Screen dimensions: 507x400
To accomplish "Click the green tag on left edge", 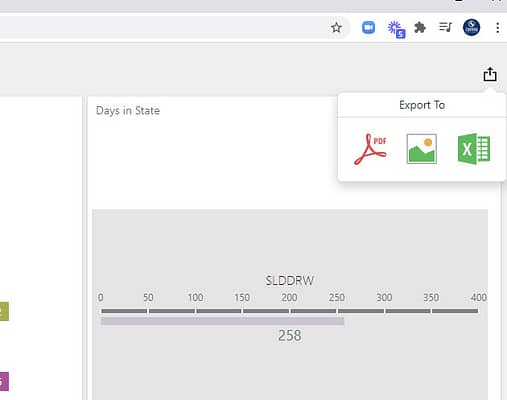I will point(4,311).
